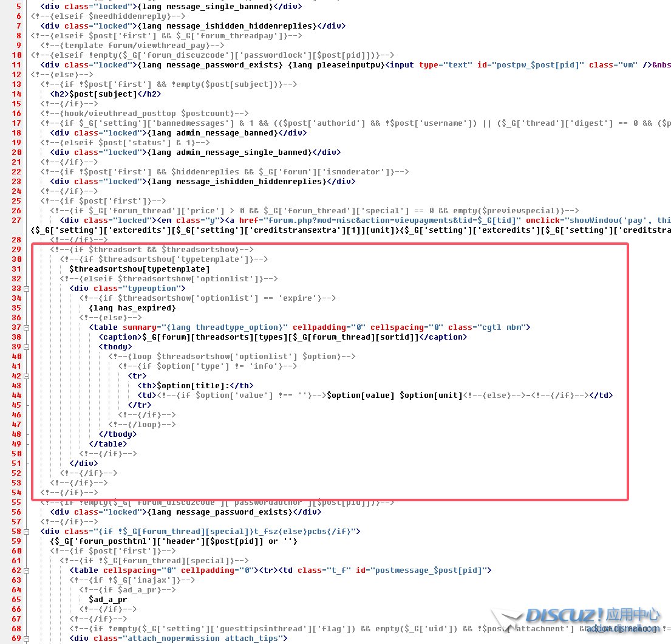Collapse the fold marker on line 33
The image size is (671, 644).
click(26, 289)
